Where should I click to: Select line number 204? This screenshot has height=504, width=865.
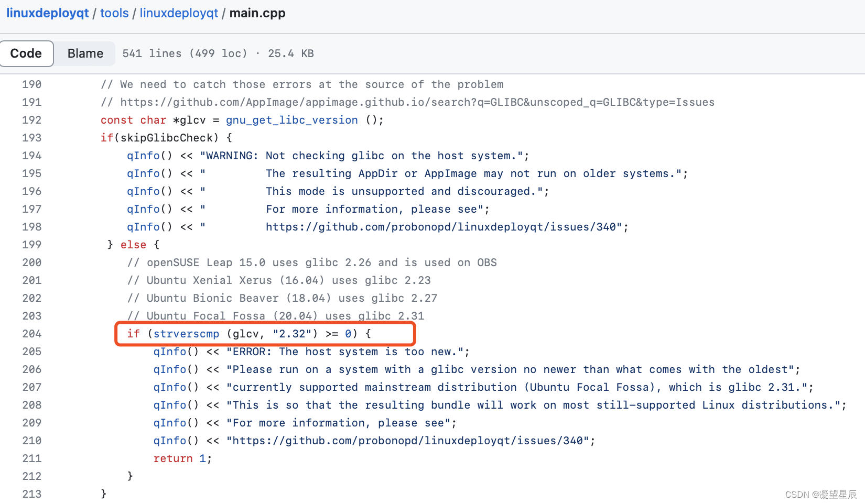(31, 334)
